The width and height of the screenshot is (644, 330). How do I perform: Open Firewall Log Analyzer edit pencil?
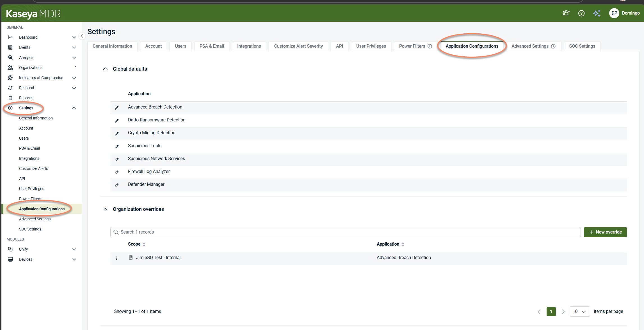pyautogui.click(x=117, y=172)
